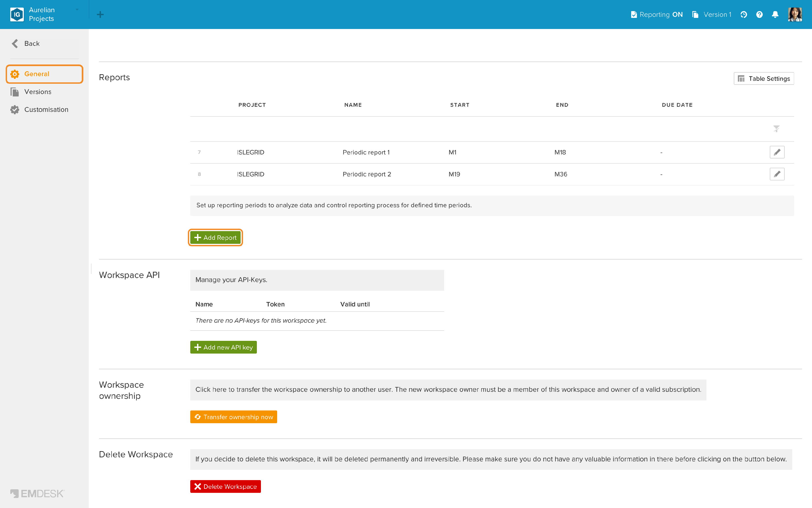This screenshot has height=508, width=812.
Task: Click the IG workspace logo icon
Action: point(17,14)
